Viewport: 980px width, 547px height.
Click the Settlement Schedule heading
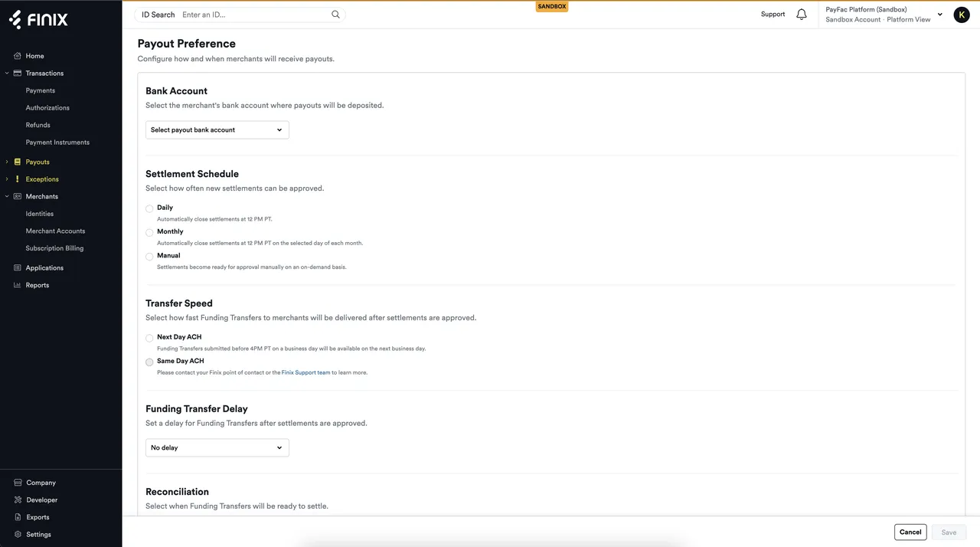coord(192,174)
